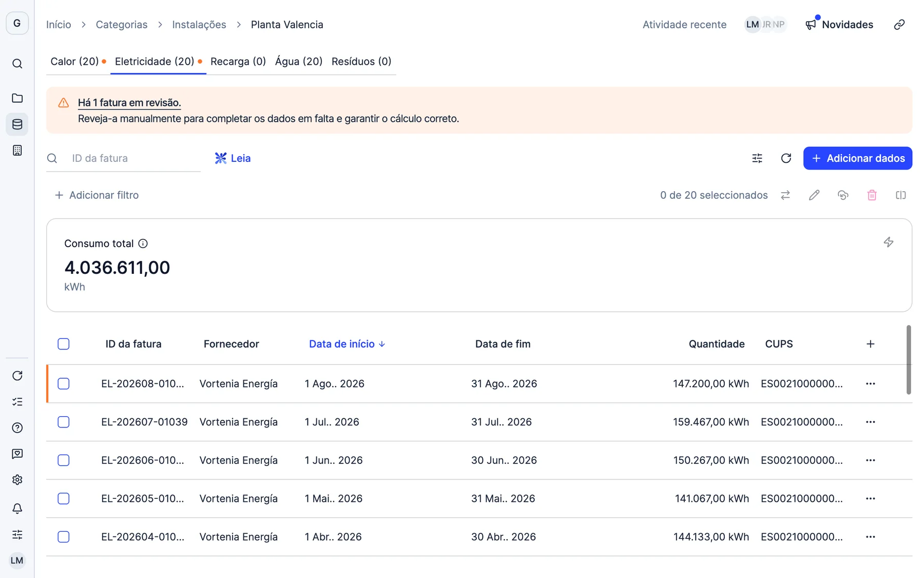Image resolution: width=924 pixels, height=578 pixels.
Task: Open the help question mark icon
Action: coord(17,427)
